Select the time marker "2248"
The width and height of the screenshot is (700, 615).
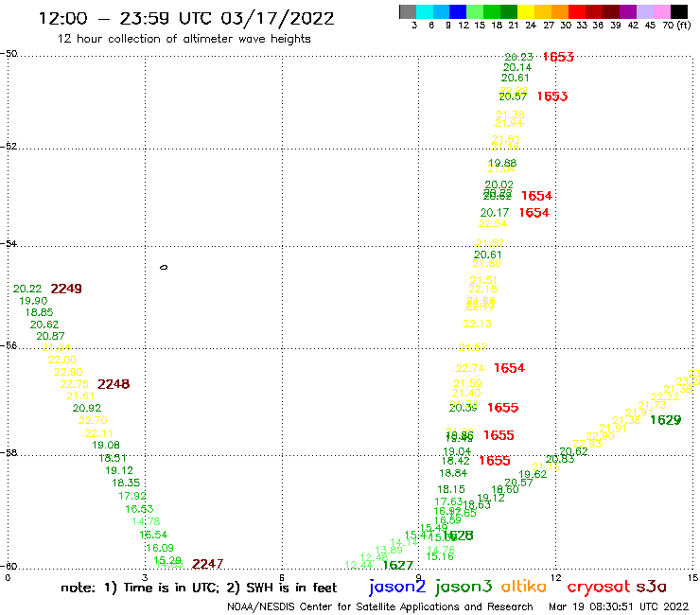tap(114, 384)
